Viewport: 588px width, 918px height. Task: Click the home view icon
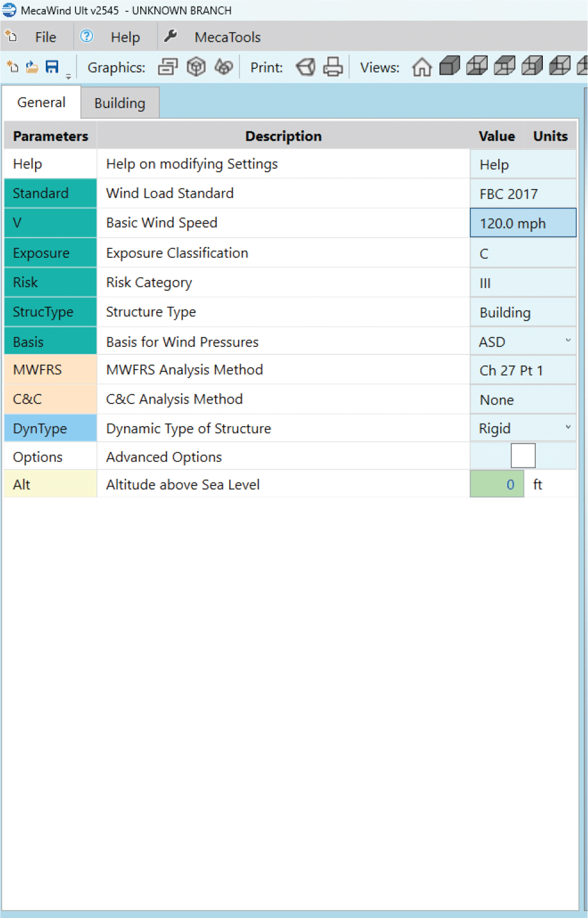(x=422, y=67)
